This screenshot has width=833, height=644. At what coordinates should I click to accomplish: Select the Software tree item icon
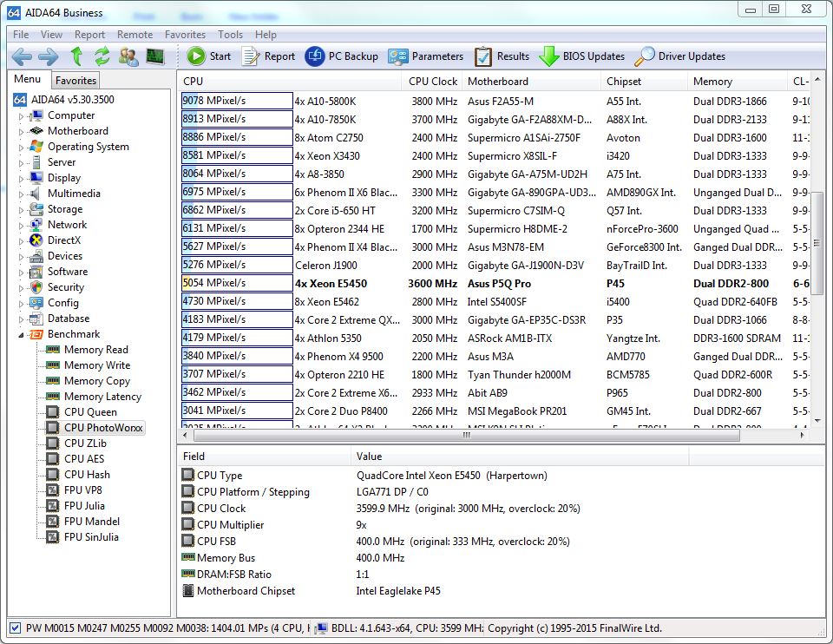tap(36, 272)
